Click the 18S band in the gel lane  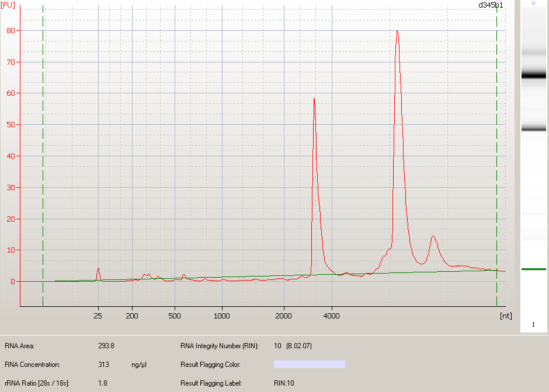(533, 129)
